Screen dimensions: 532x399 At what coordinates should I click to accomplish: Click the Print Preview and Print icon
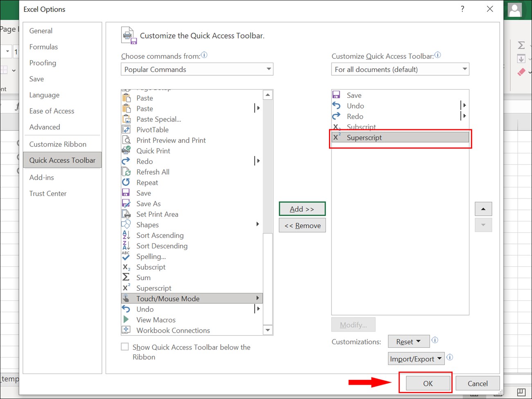point(126,140)
